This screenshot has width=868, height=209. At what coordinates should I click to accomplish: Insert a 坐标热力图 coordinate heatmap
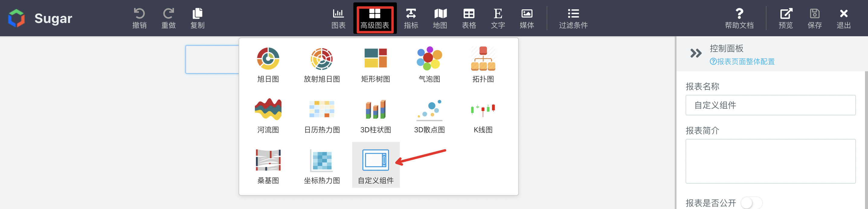[x=322, y=166]
